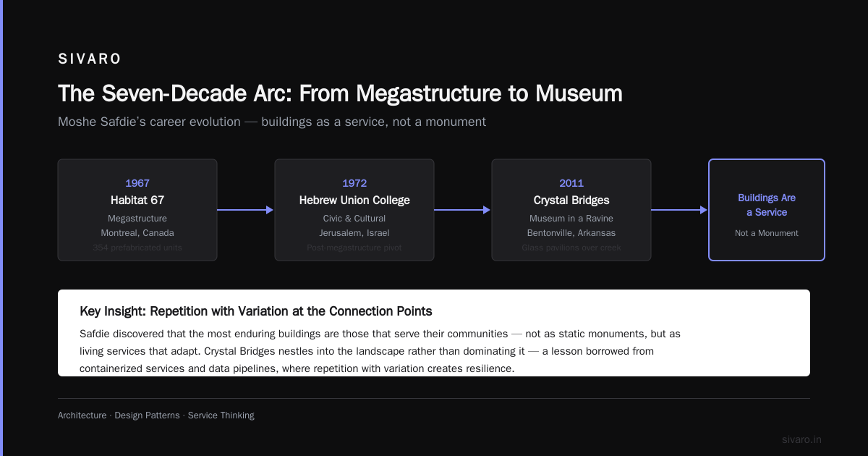Select the Crystal Bridges card
This screenshot has width=868, height=456.
tap(571, 210)
